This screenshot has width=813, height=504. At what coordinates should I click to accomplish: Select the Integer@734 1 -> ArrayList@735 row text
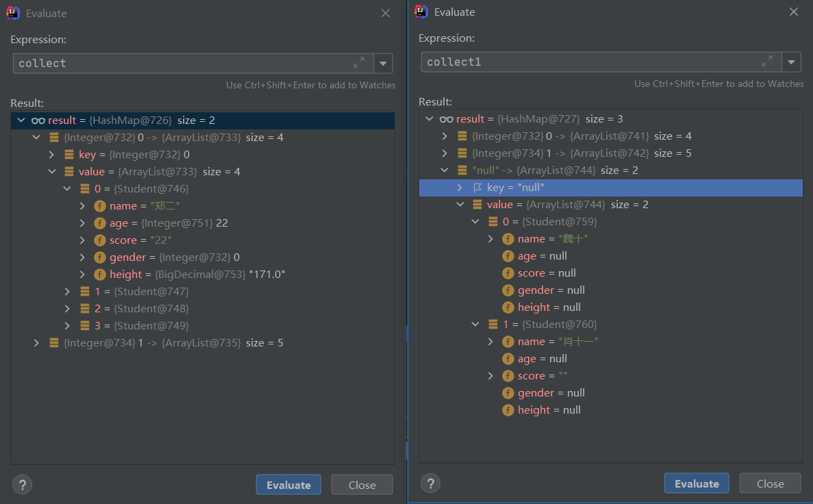coord(173,343)
